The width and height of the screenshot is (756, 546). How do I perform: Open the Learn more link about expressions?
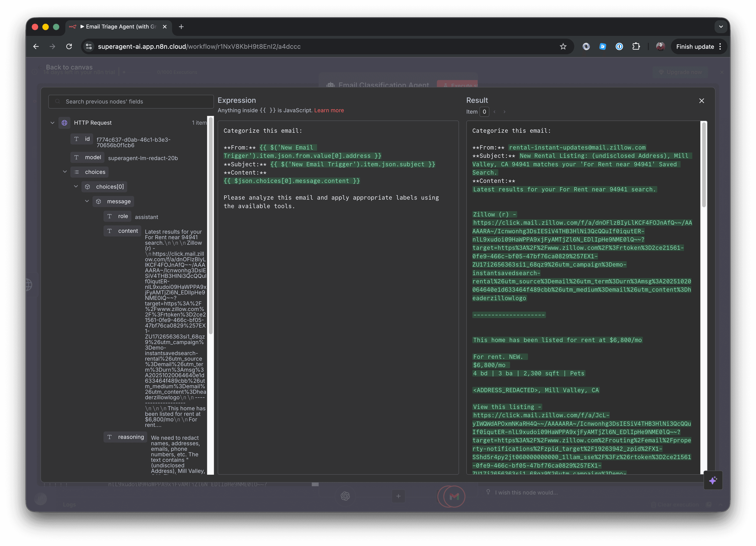click(329, 110)
